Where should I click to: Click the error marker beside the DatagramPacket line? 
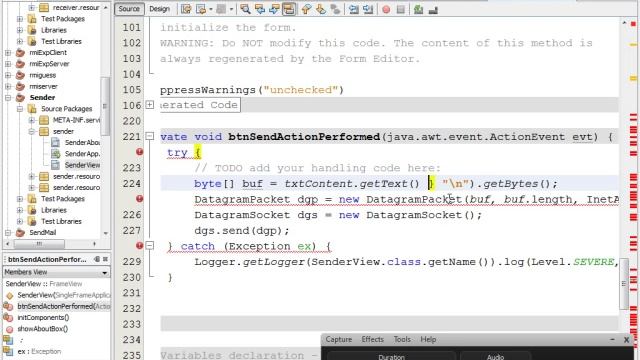coord(139,199)
